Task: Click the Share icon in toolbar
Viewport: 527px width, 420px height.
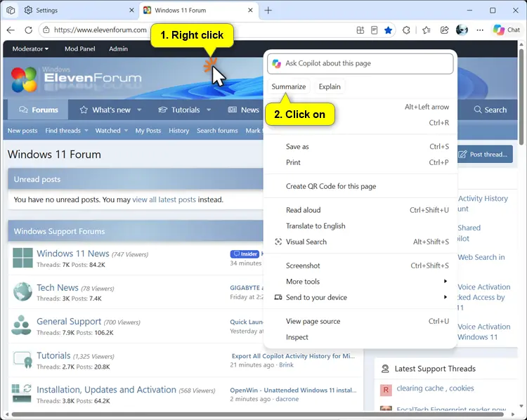Action: [x=444, y=30]
